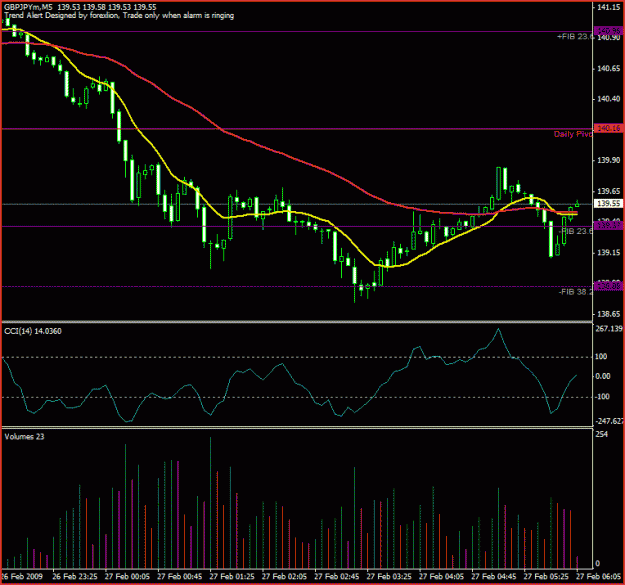
Task: Click the CCI scale value -100
Action: (602, 397)
